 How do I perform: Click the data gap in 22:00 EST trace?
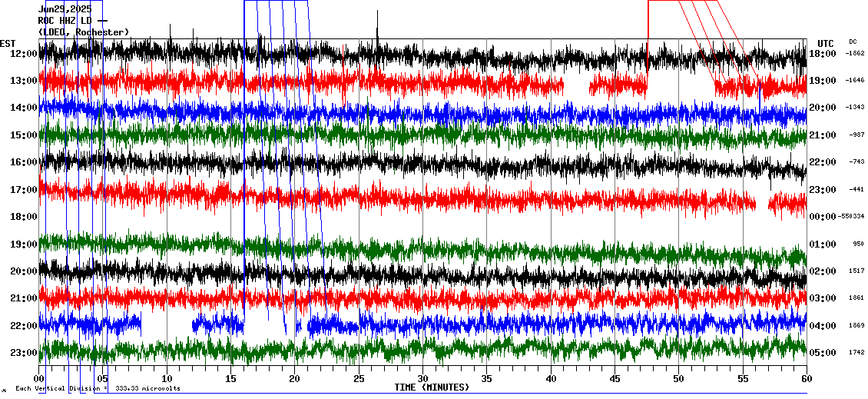click(x=167, y=325)
